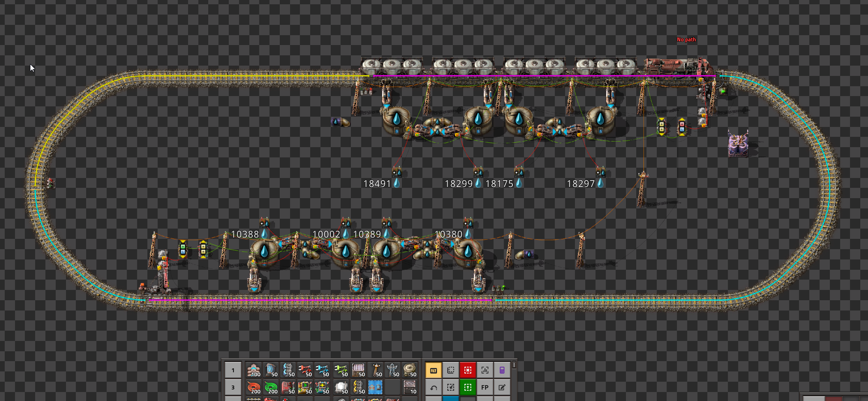This screenshot has width=868, height=401.
Task: Select the green bulk inserter slot
Action: pyautogui.click(x=341, y=370)
